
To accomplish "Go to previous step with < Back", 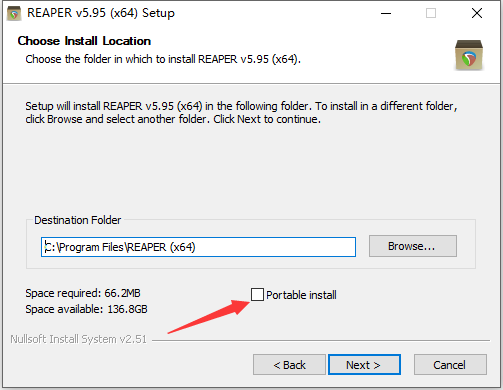I will 289,365.
